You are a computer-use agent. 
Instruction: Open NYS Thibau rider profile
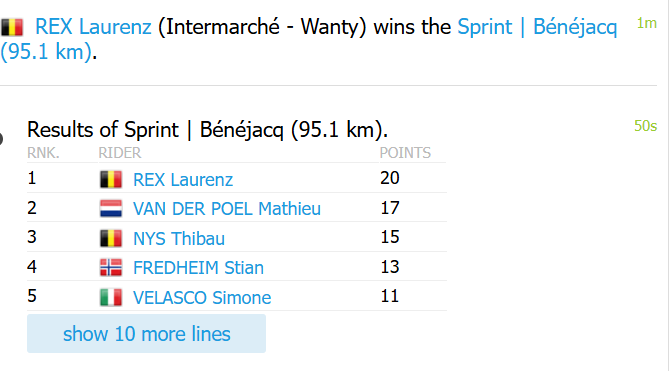click(179, 239)
